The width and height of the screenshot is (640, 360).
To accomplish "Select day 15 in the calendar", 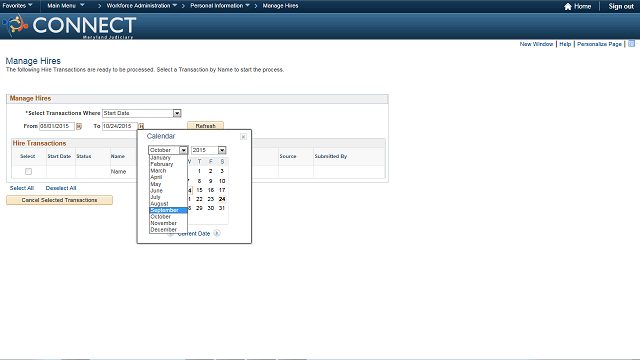I will [199, 190].
